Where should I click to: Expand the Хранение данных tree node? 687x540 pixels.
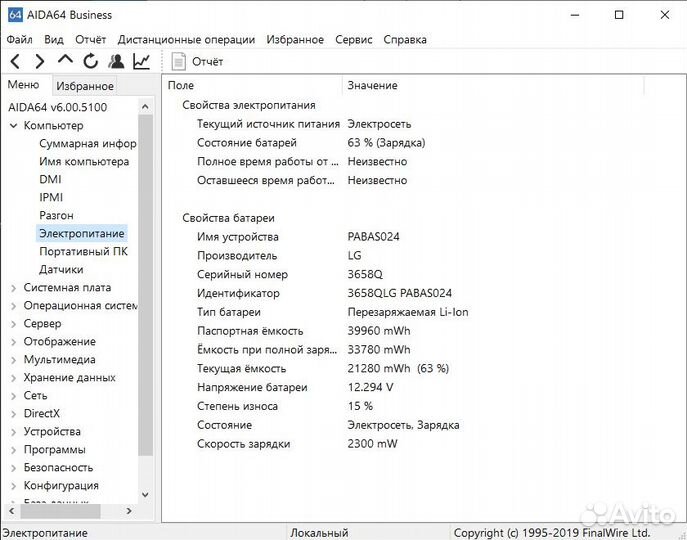[14, 378]
